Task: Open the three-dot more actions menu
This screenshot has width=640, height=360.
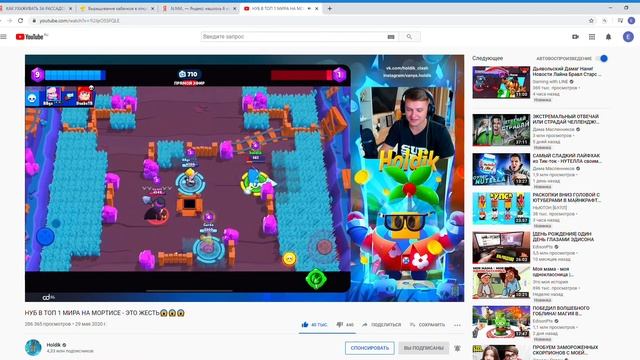Action: [x=457, y=325]
